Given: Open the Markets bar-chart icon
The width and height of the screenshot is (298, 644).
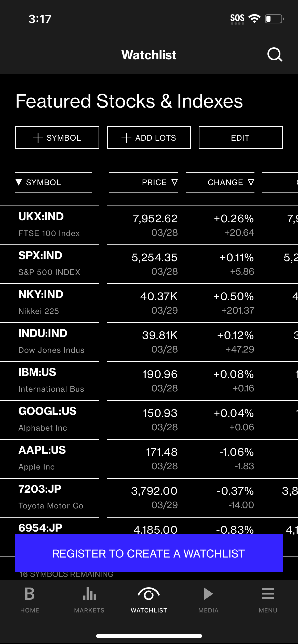Looking at the screenshot, I should click(89, 594).
